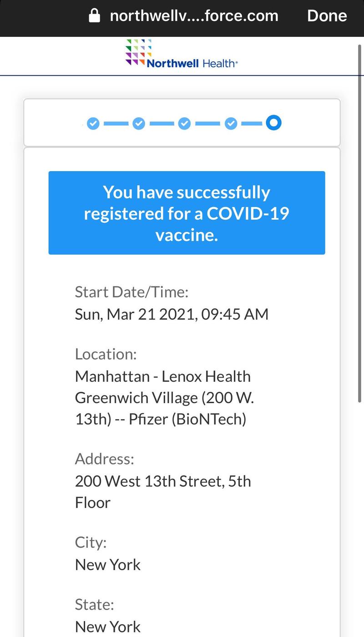Image resolution: width=364 pixels, height=637 pixels.
Task: Tap the State value New York
Action: tap(108, 627)
